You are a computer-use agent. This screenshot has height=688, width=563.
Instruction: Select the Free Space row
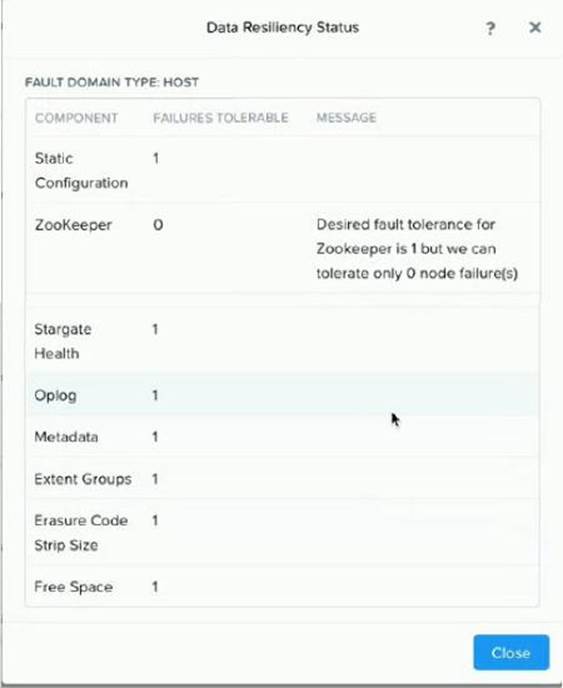point(283,586)
